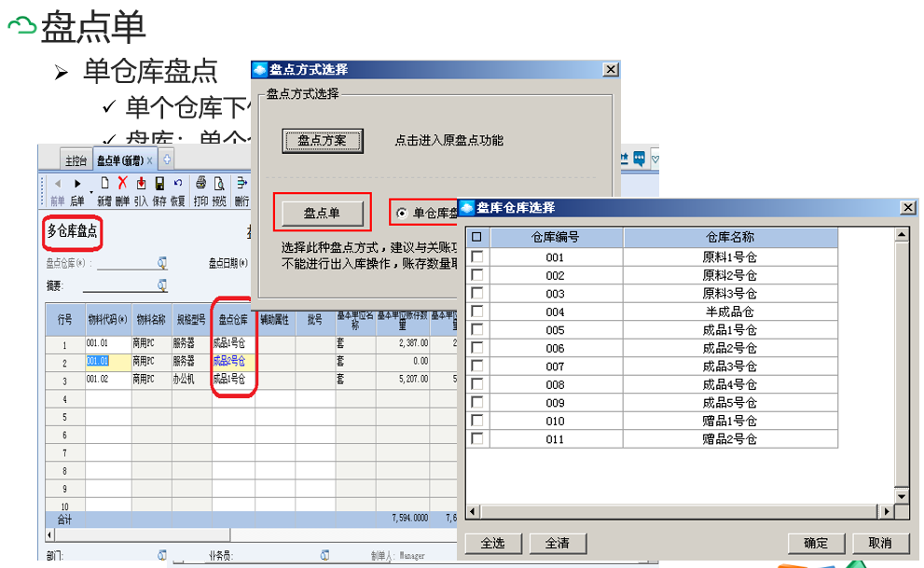The image size is (924, 568).
Task: Open the 引入 import icon
Action: (x=141, y=183)
